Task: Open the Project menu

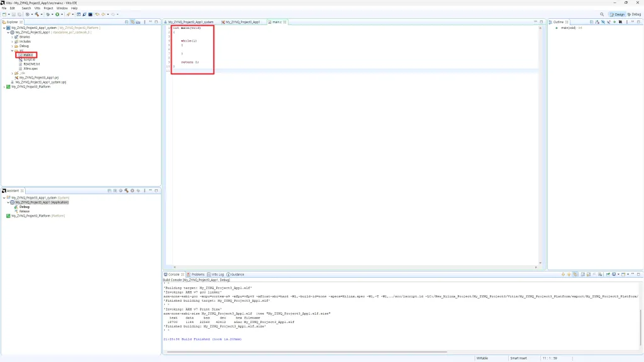Action: (48, 8)
